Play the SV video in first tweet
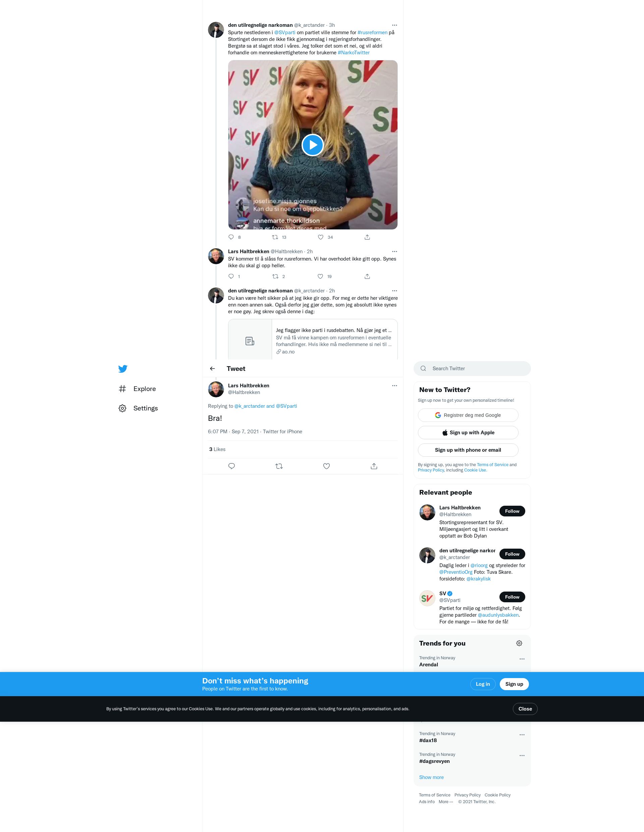 pos(313,145)
